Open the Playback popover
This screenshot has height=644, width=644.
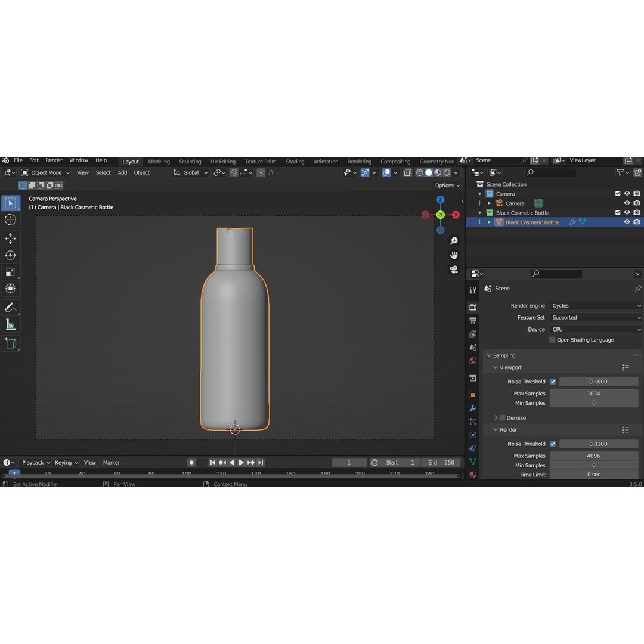36,463
